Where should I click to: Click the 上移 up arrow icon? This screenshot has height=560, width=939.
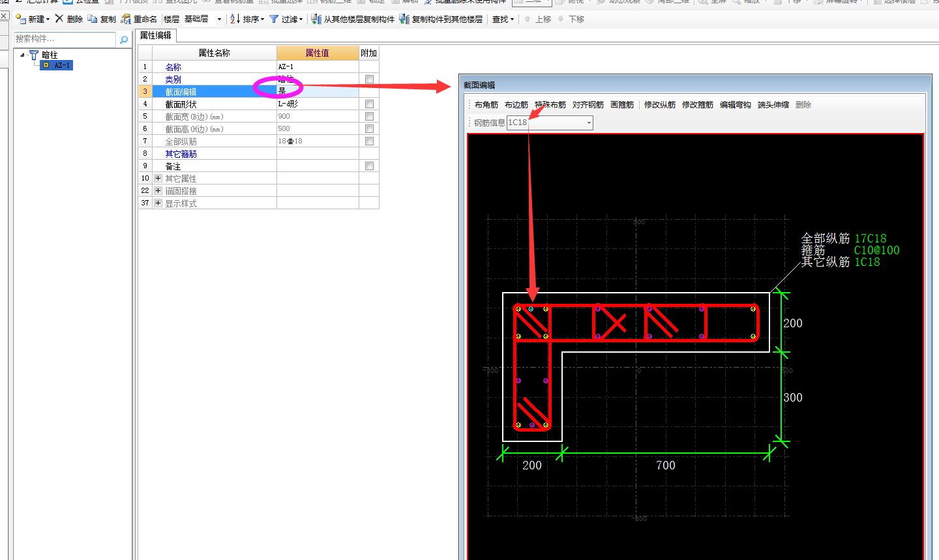[528, 19]
